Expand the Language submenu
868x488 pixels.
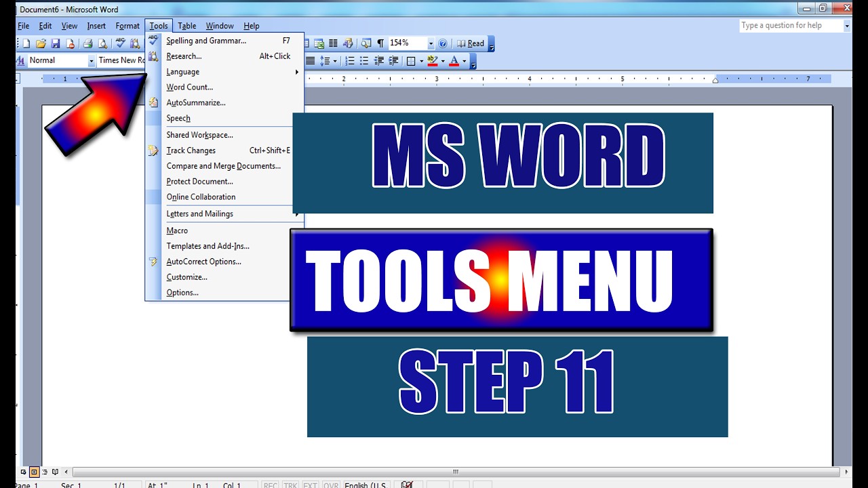coord(224,72)
